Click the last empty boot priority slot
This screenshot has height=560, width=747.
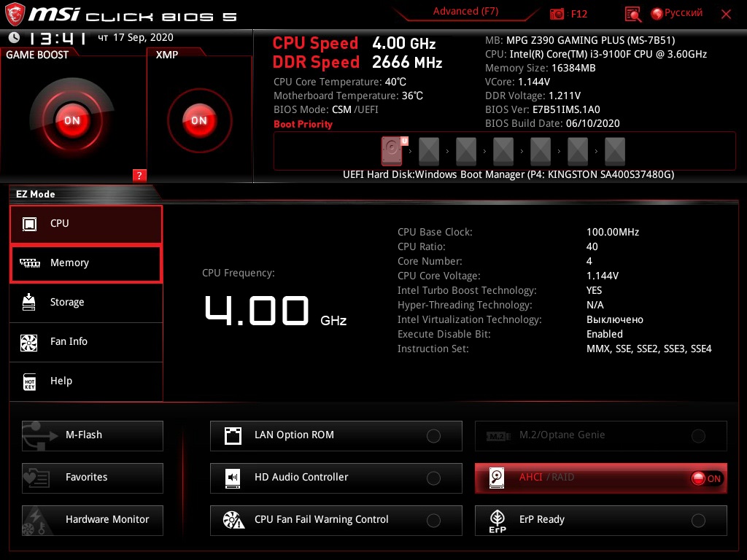click(614, 151)
